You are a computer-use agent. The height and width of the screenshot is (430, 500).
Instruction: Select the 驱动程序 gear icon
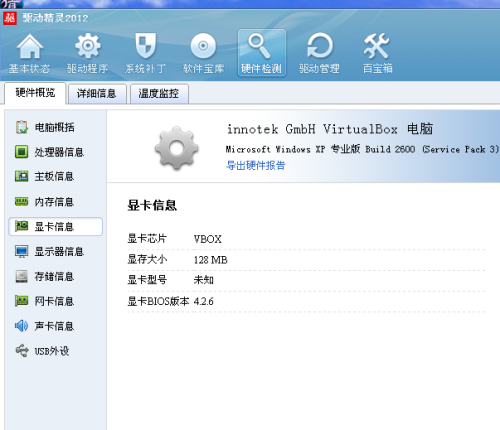[88, 46]
